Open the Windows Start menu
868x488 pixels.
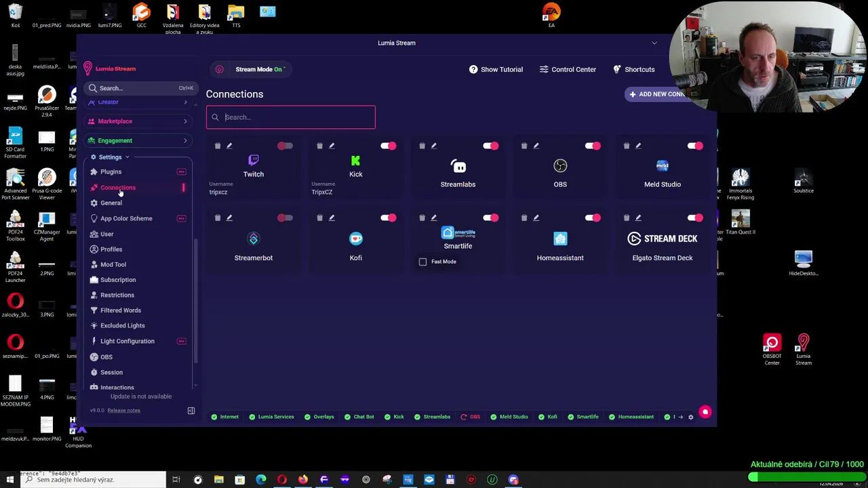click(x=9, y=480)
